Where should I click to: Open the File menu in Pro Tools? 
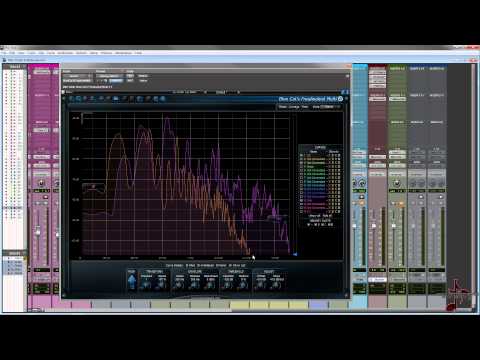click(x=4, y=53)
